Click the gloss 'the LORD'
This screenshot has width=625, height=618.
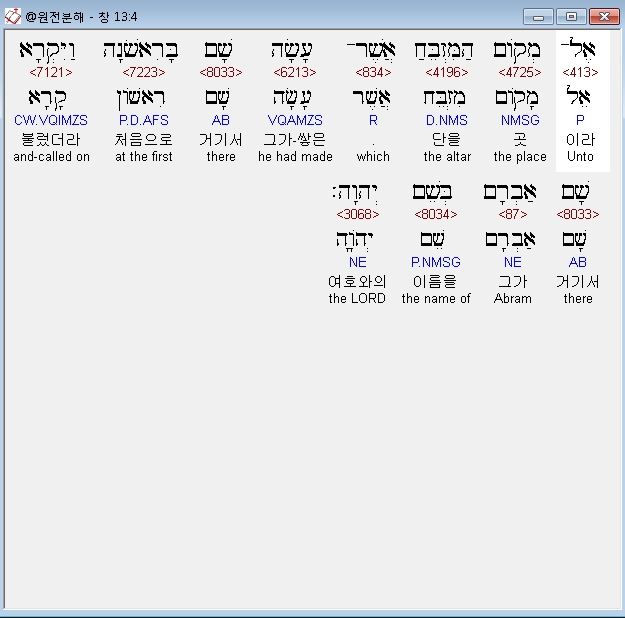pyautogui.click(x=357, y=299)
